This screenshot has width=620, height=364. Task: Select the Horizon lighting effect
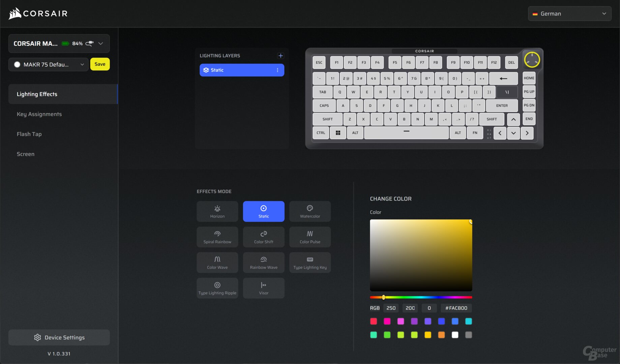pyautogui.click(x=217, y=211)
